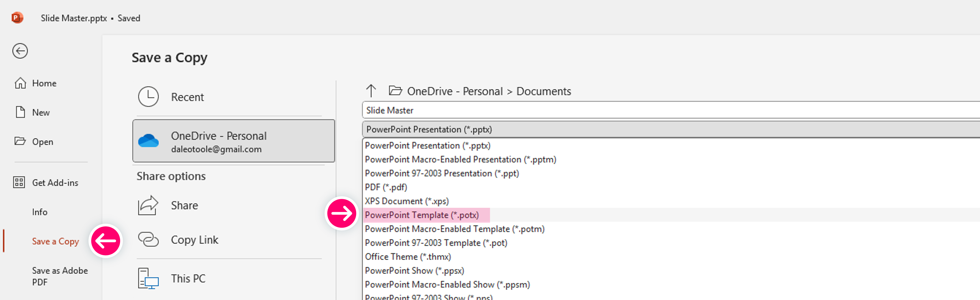
Task: Click the Slide Master file name field
Action: coord(671,110)
